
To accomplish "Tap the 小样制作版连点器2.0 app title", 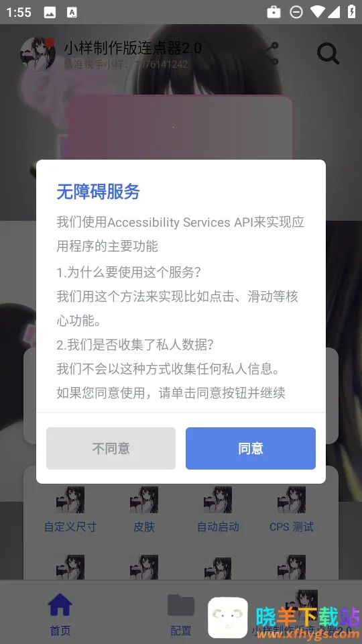I will pyautogui.click(x=133, y=48).
